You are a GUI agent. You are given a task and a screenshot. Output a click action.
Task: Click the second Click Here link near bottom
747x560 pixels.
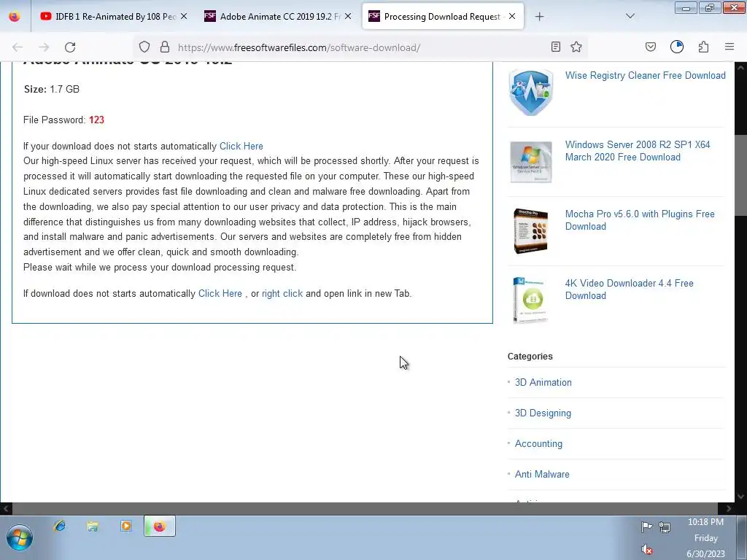point(220,293)
